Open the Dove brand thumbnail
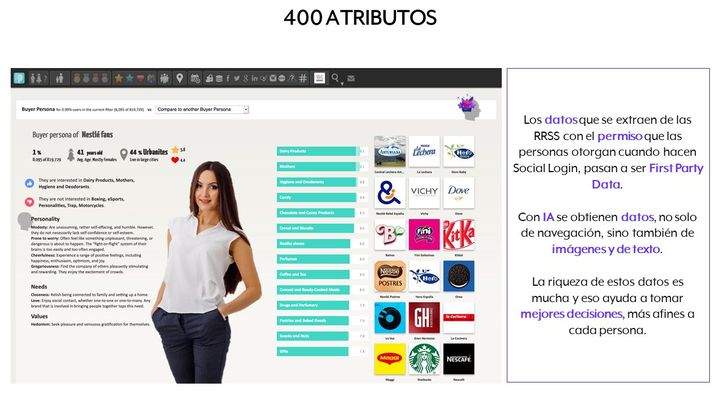Viewport: 720px width, 405px height. pos(459,193)
